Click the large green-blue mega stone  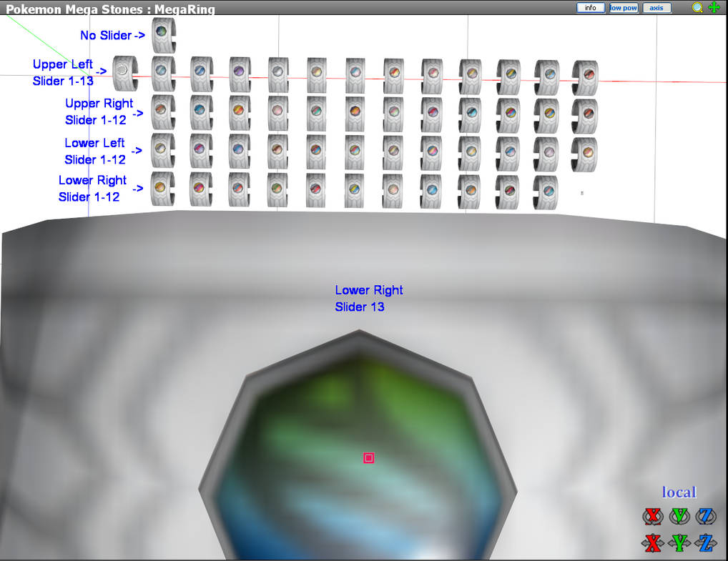click(358, 455)
